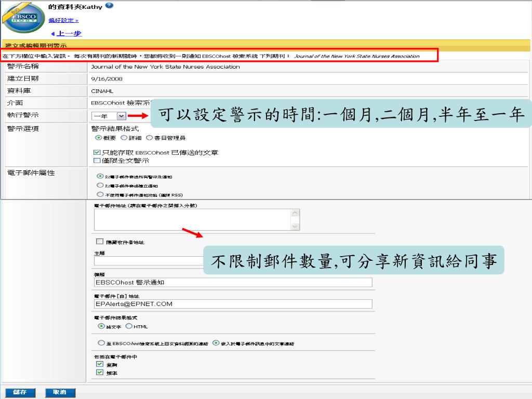Image resolution: width=532 pixels, height=399 pixels.
Task: Enable the 僅限全文警示 checkbox
Action: click(97, 161)
